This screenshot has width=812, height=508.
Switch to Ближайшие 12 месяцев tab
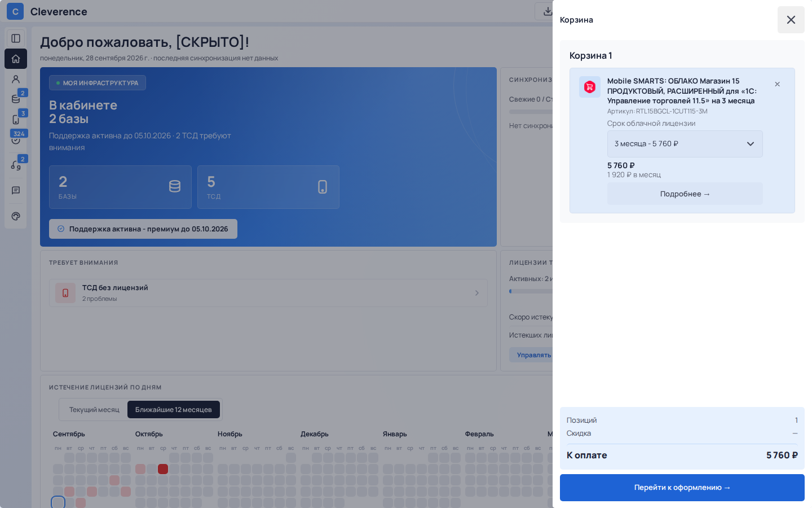click(174, 410)
